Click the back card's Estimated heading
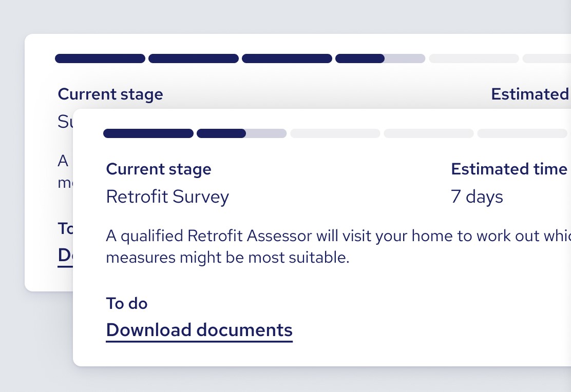This screenshot has height=392, width=571. point(530,94)
